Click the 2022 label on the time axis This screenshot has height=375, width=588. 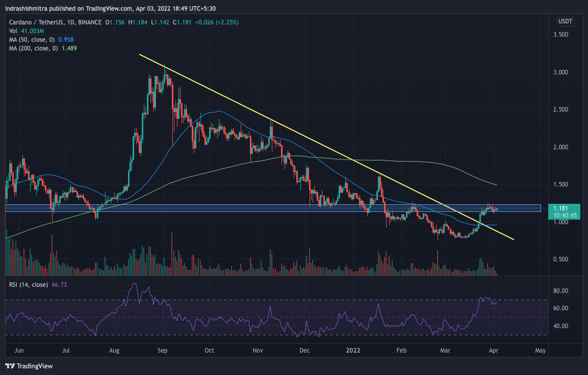[x=353, y=351]
